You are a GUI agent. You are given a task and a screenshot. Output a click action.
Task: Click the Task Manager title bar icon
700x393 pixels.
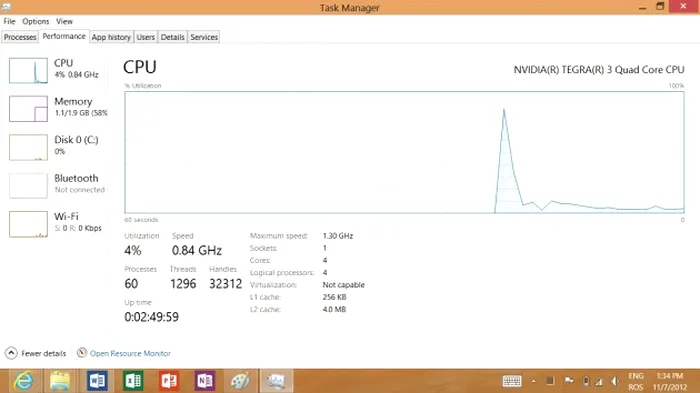click(x=6, y=7)
